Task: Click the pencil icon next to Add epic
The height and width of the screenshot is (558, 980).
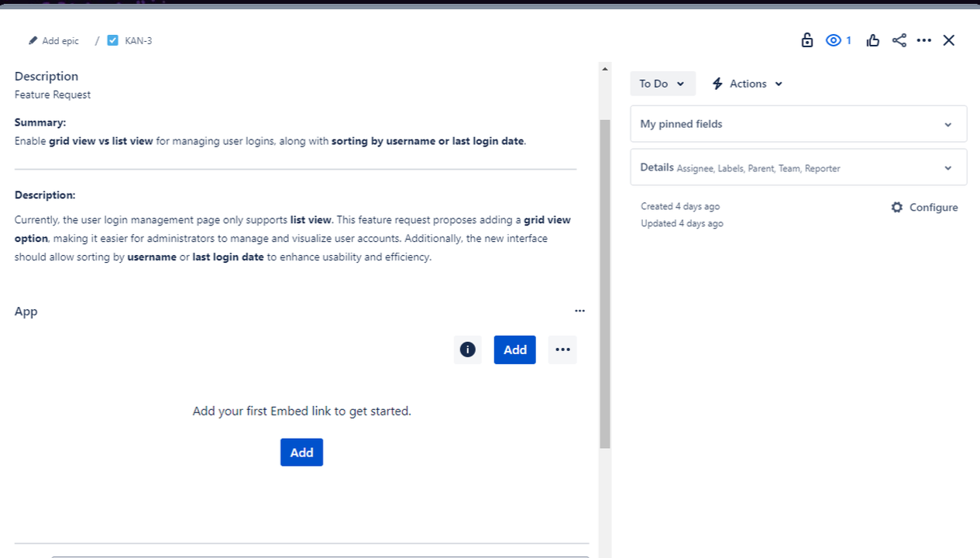Action: pyautogui.click(x=33, y=40)
